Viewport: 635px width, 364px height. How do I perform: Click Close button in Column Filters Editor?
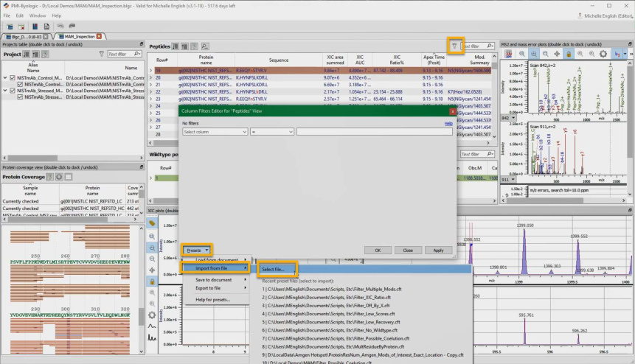pyautogui.click(x=408, y=251)
